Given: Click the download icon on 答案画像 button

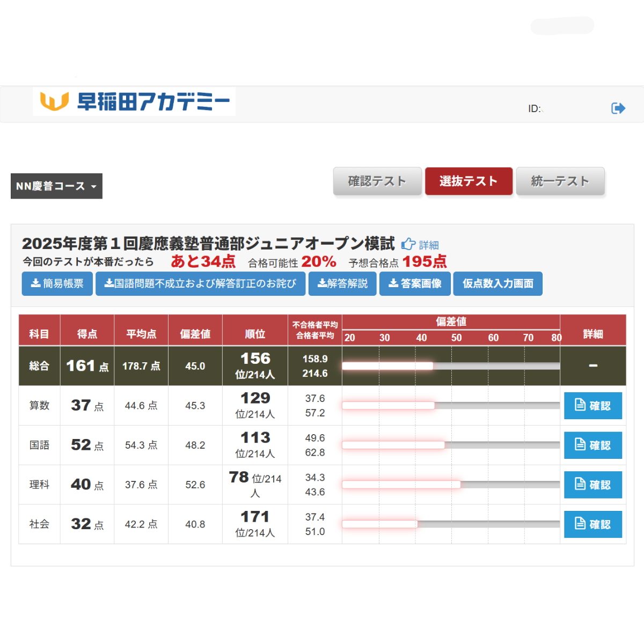Looking at the screenshot, I should [x=393, y=284].
